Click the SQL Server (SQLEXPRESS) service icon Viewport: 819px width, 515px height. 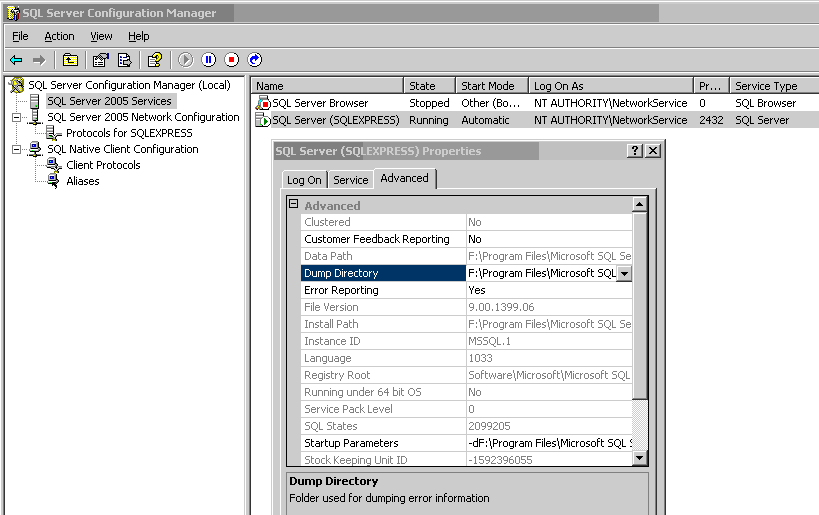[x=263, y=120]
